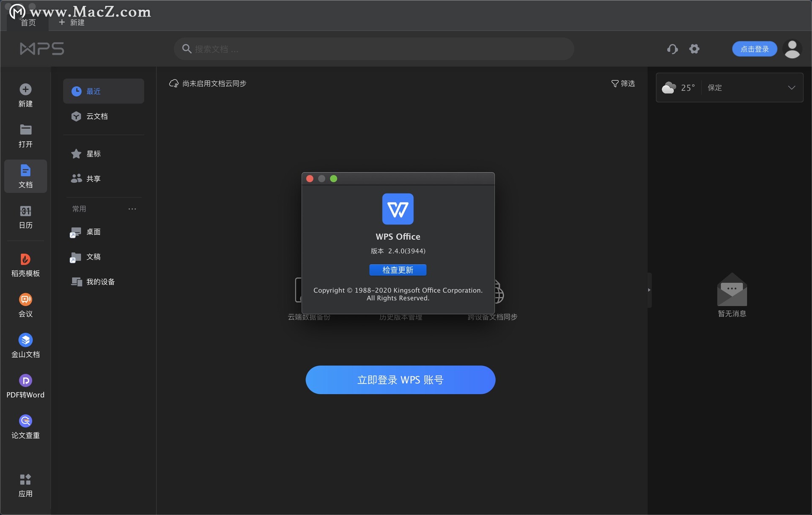The height and width of the screenshot is (515, 812).
Task: Click the user avatar icon
Action: (792, 49)
